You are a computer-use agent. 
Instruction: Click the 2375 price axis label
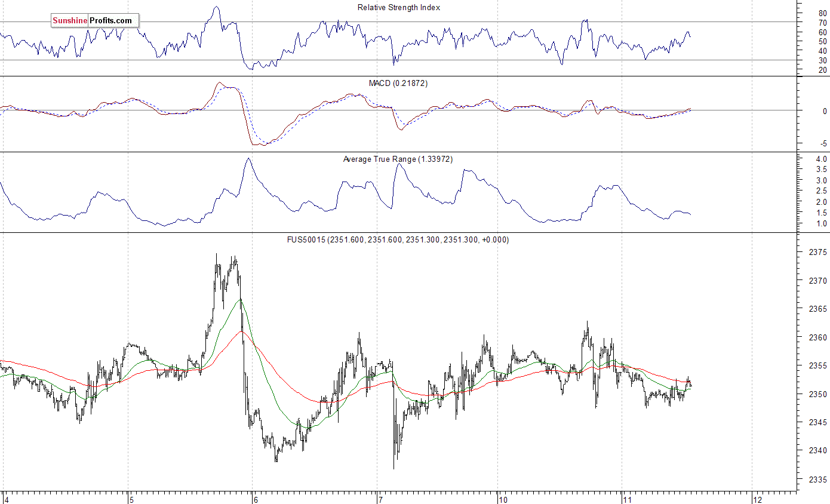point(817,253)
